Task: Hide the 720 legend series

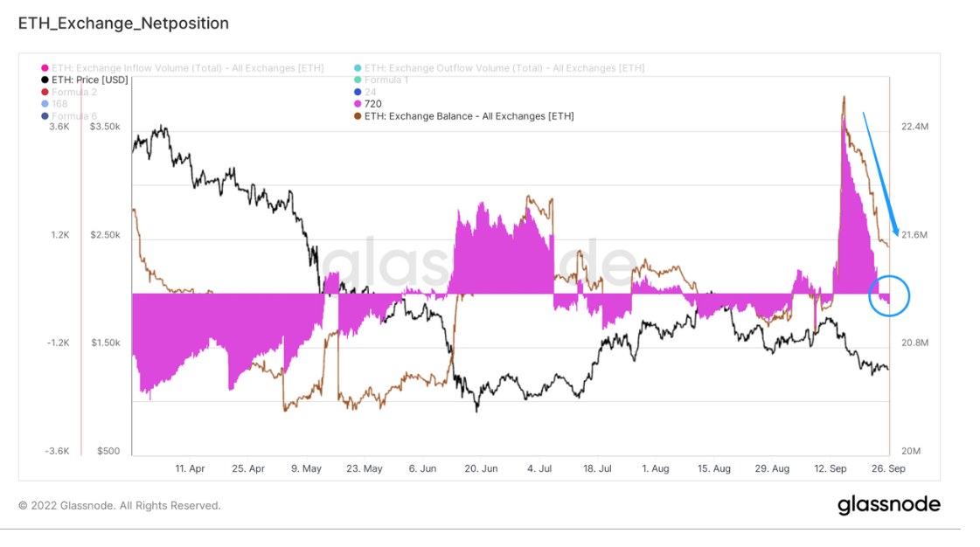Action: (x=373, y=104)
